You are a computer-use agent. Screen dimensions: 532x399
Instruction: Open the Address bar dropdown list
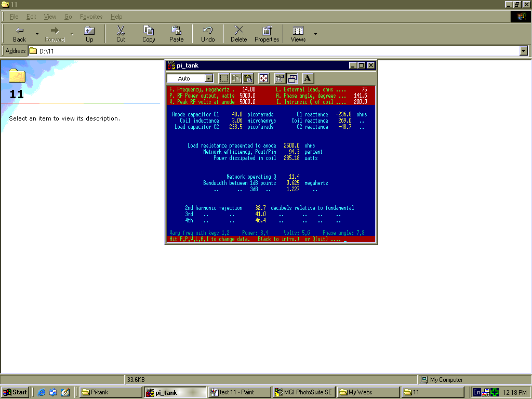(x=524, y=51)
